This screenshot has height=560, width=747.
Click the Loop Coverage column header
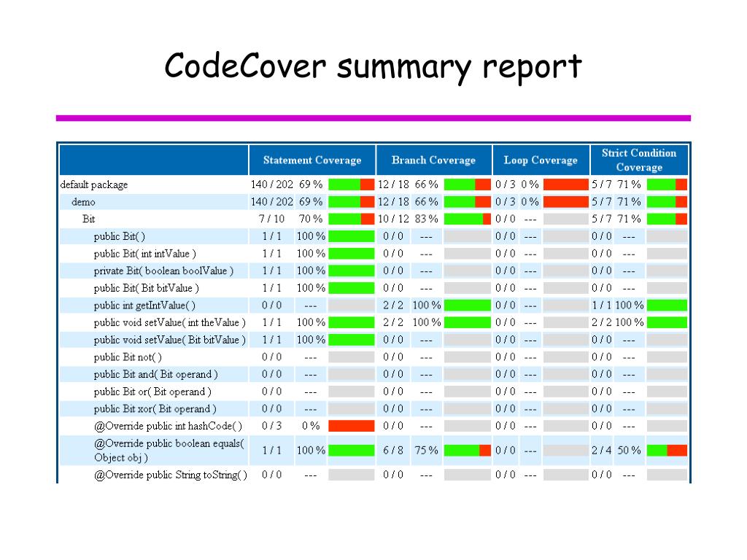coord(541,160)
